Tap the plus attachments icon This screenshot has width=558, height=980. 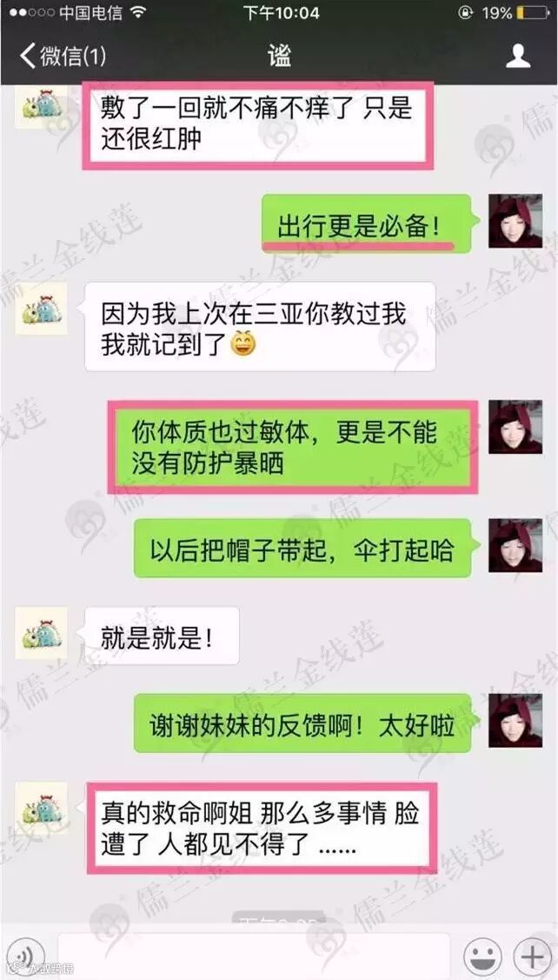pyautogui.click(x=533, y=957)
